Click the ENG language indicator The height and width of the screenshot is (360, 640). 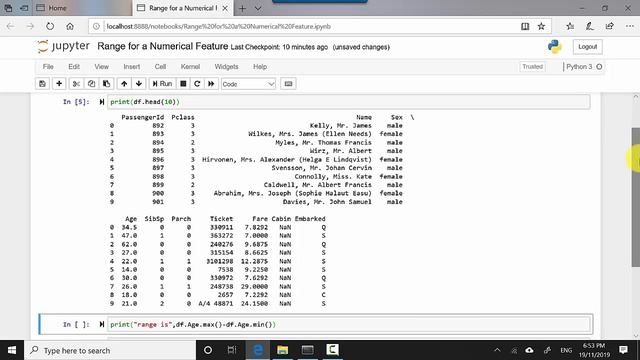click(566, 350)
